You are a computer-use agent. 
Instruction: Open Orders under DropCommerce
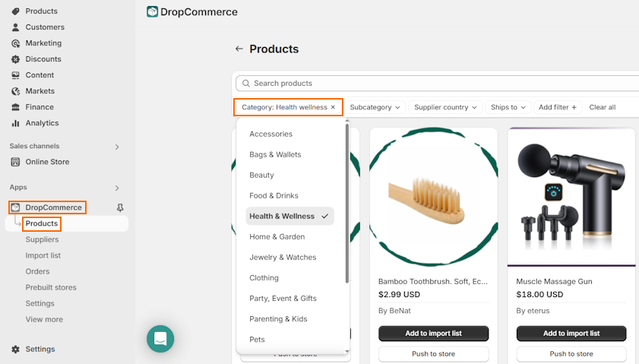tap(37, 271)
